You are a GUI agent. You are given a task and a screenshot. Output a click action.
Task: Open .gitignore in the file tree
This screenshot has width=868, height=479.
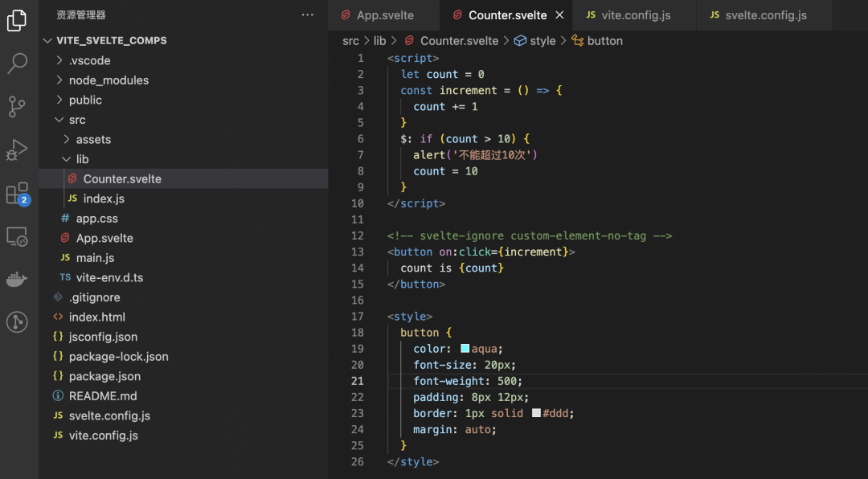(x=183, y=297)
